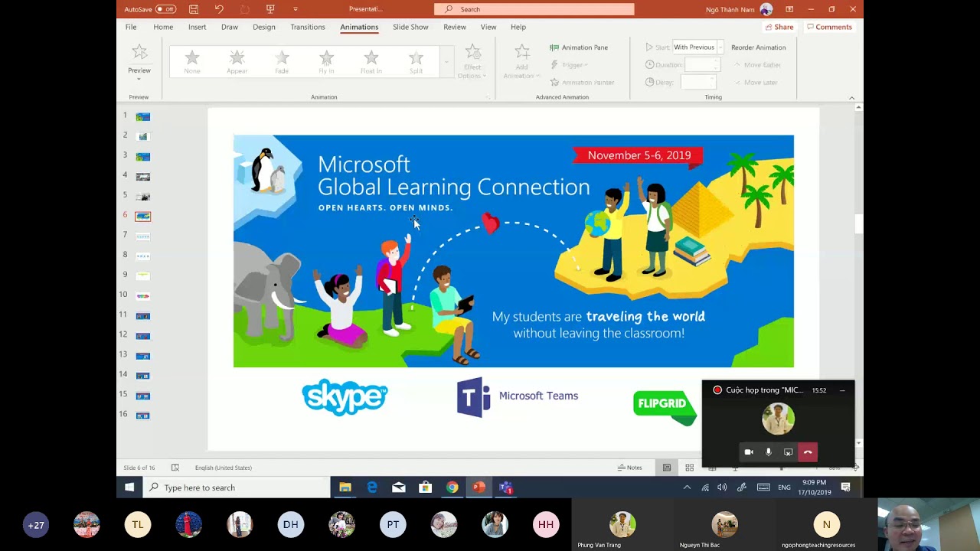Switch to Slide Sorter view

690,468
